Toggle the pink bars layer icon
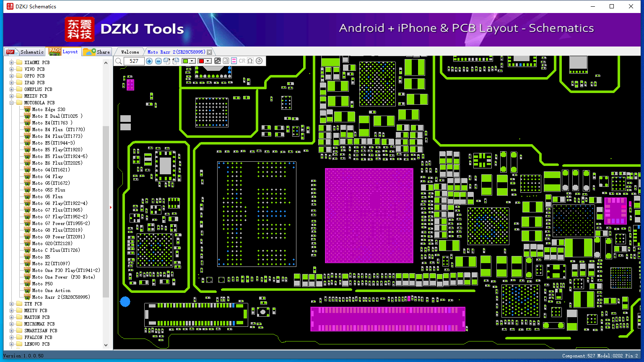The height and width of the screenshot is (362, 644). [234, 61]
